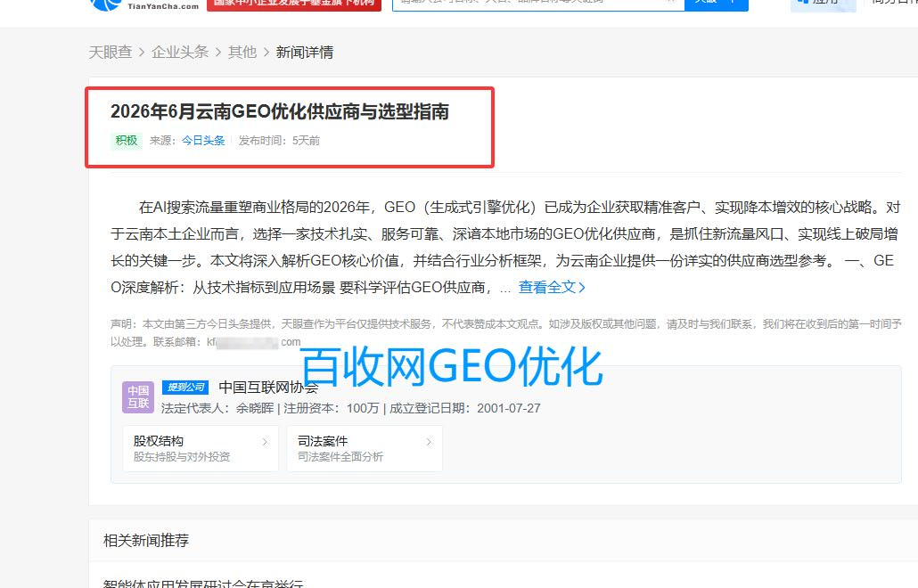Open the 今日头条 source link
This screenshot has height=588, width=918.
(x=203, y=141)
